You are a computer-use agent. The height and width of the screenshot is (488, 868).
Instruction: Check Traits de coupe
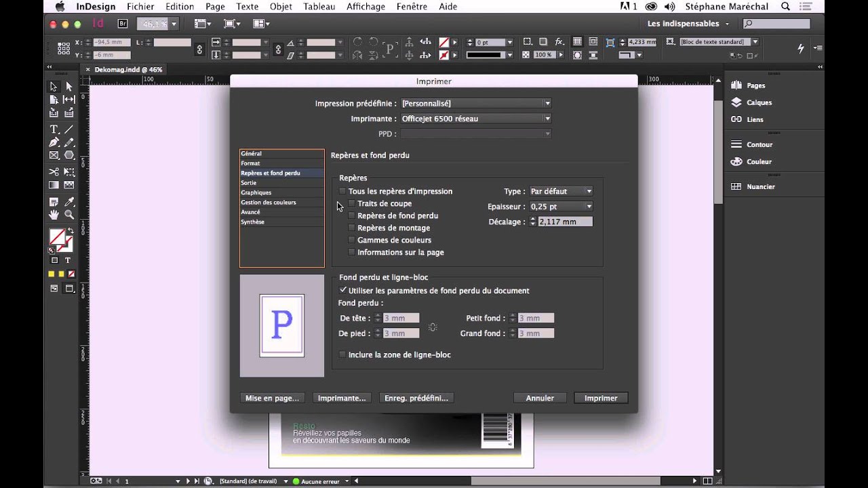[x=351, y=203]
